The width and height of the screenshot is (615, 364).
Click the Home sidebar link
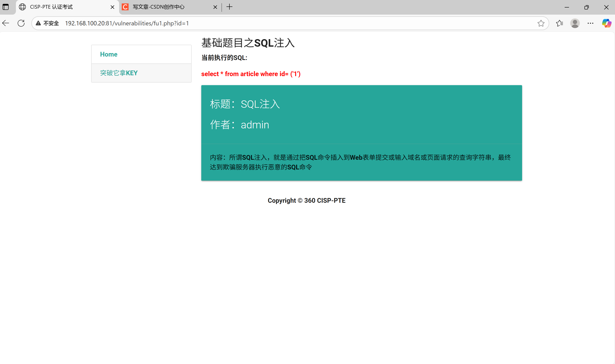point(109,54)
